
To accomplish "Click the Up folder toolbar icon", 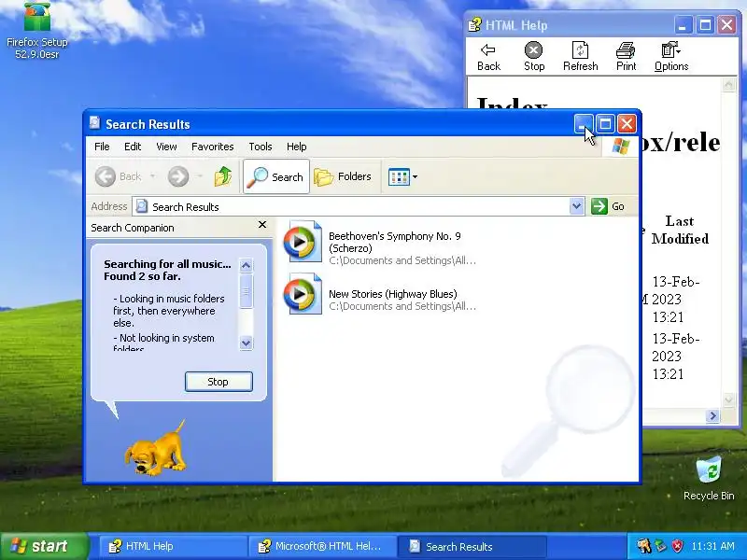I will [x=223, y=176].
